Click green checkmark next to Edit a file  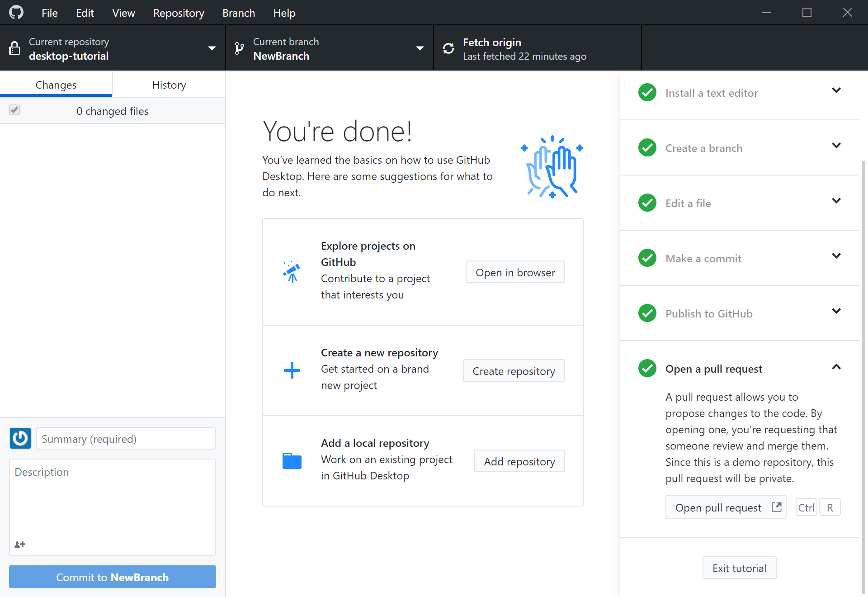click(647, 203)
